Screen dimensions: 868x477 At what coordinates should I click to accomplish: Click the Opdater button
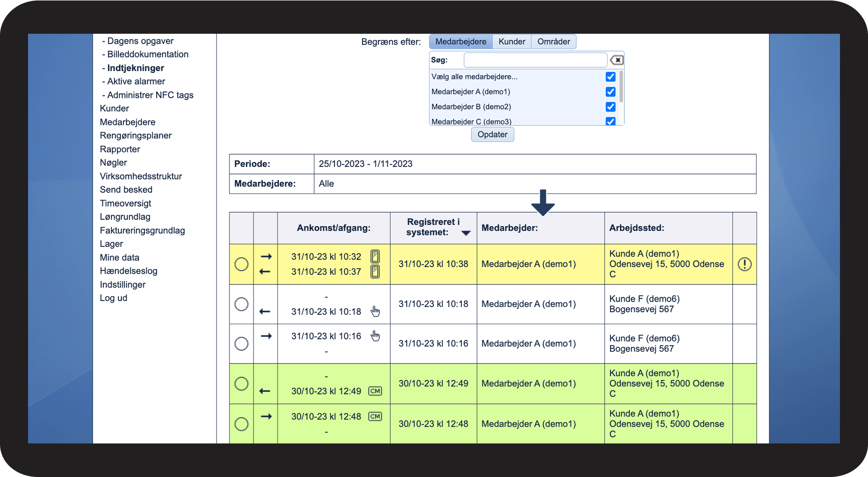coord(493,135)
